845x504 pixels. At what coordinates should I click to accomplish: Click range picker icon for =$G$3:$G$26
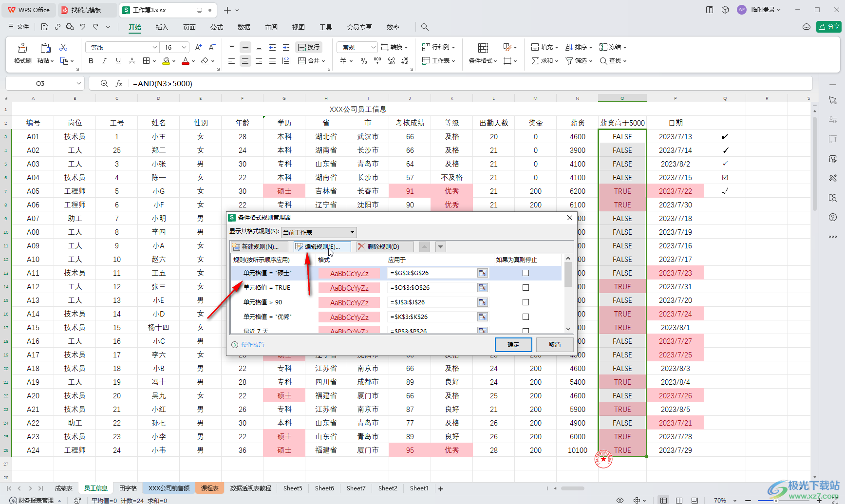[482, 273]
